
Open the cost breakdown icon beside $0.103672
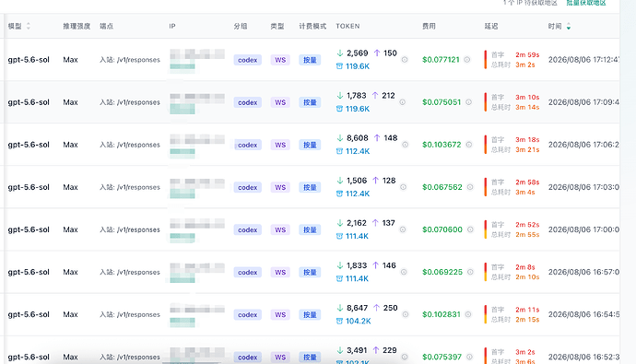click(469, 145)
